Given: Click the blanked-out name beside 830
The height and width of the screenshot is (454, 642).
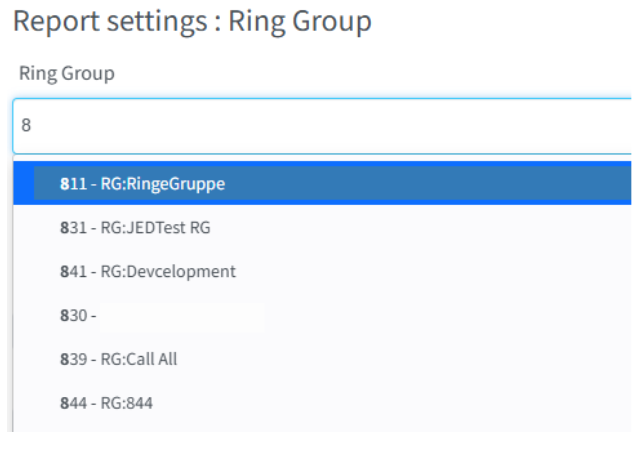Looking at the screenshot, I should (182, 316).
